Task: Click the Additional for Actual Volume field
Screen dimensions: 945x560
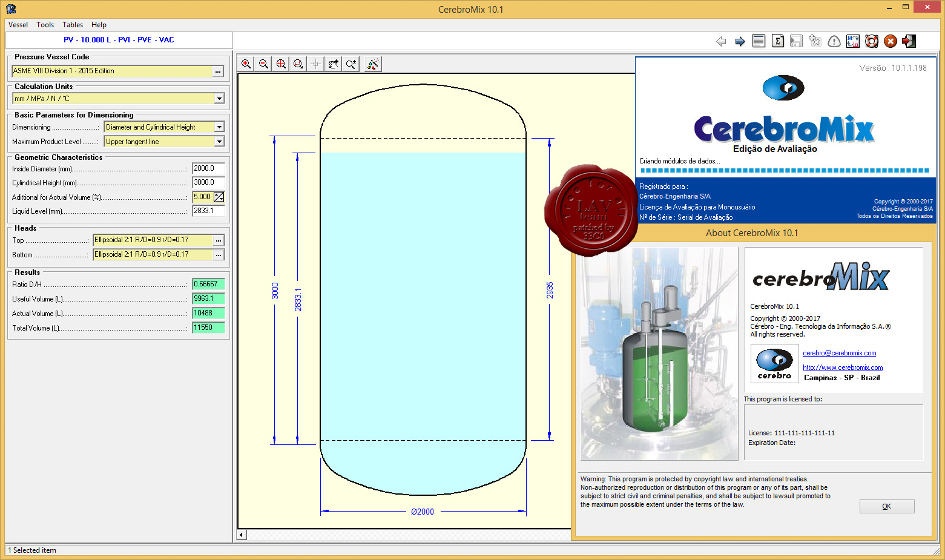Action: (x=202, y=197)
